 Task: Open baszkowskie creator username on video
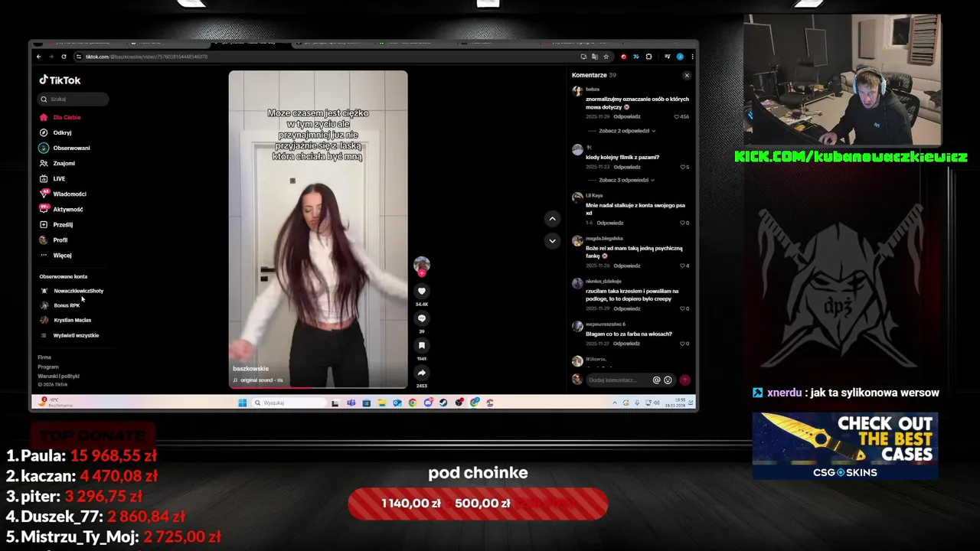250,369
